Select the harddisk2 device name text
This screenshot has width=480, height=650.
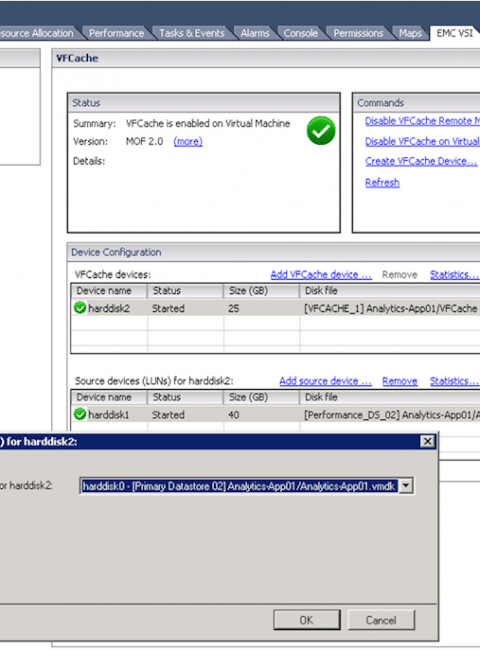[109, 308]
